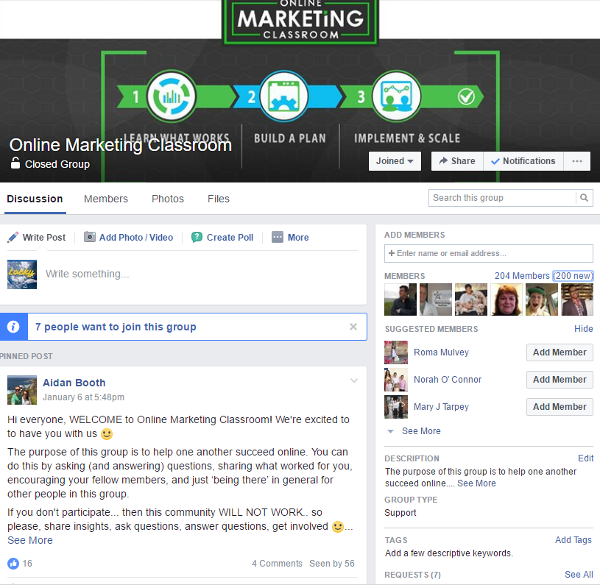Image resolution: width=600 pixels, height=585 pixels.
Task: Add Mary J Tarpey as member
Action: pos(559,407)
